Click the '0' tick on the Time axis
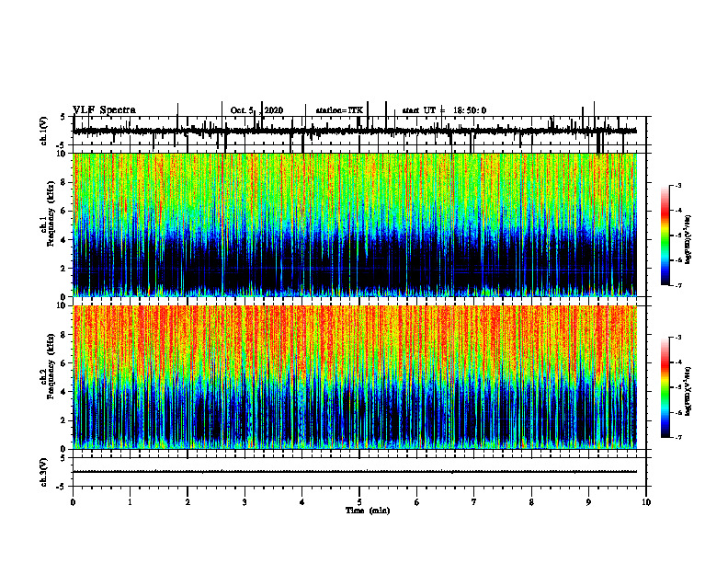Image resolution: width=728 pixels, height=563 pixels. [73, 502]
